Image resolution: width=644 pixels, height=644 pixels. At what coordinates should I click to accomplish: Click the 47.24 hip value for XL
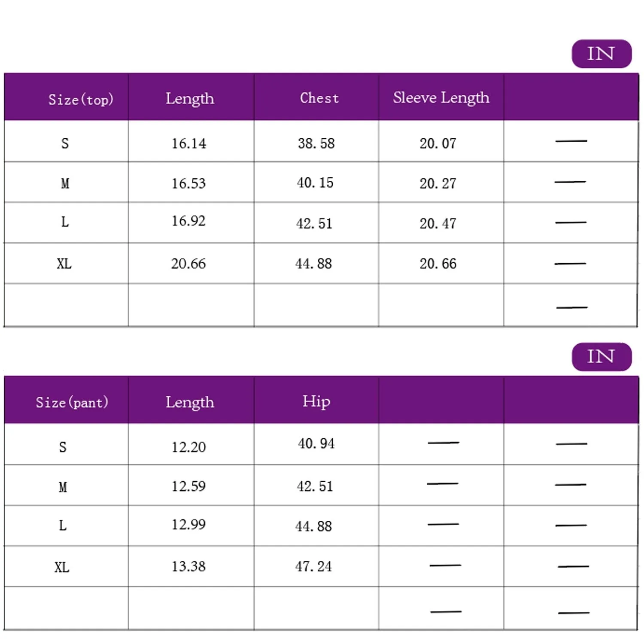coord(313,567)
